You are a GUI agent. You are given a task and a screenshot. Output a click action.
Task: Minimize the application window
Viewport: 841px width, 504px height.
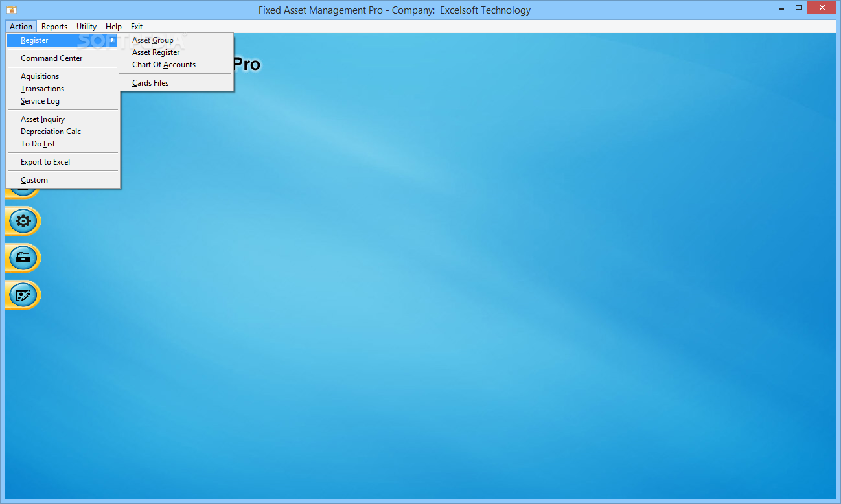point(781,8)
